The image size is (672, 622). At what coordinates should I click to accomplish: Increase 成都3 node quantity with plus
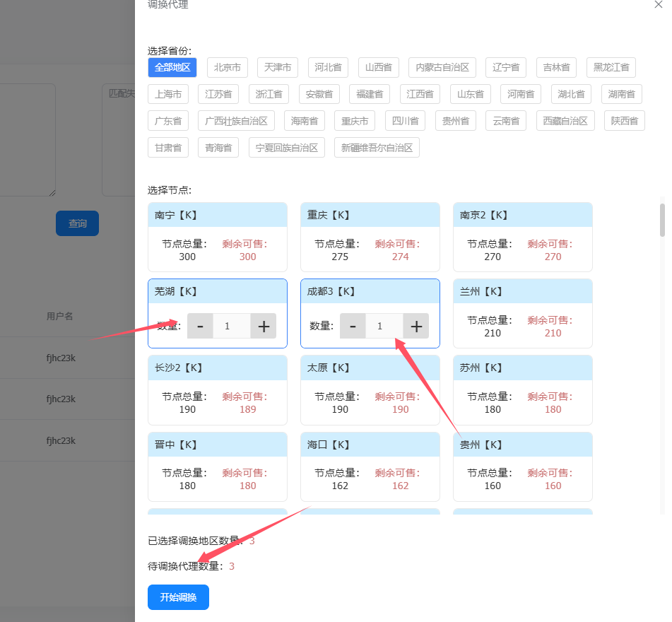[416, 326]
